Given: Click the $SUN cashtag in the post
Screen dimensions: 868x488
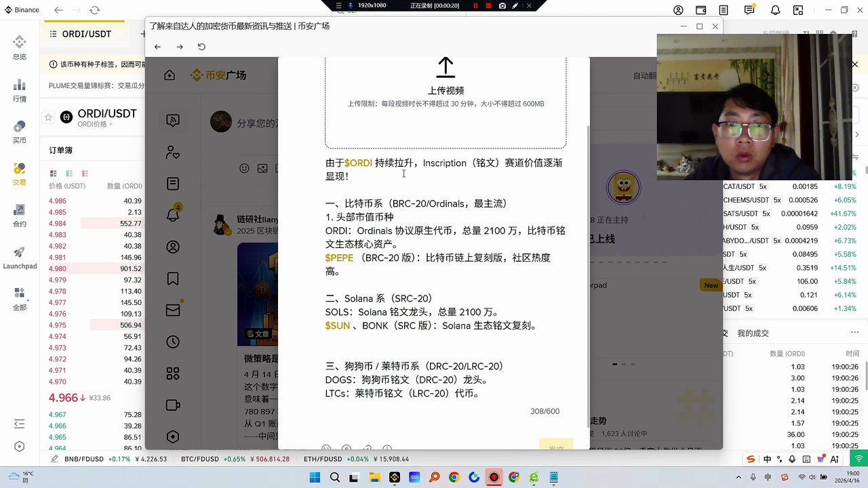Looking at the screenshot, I should (x=338, y=325).
